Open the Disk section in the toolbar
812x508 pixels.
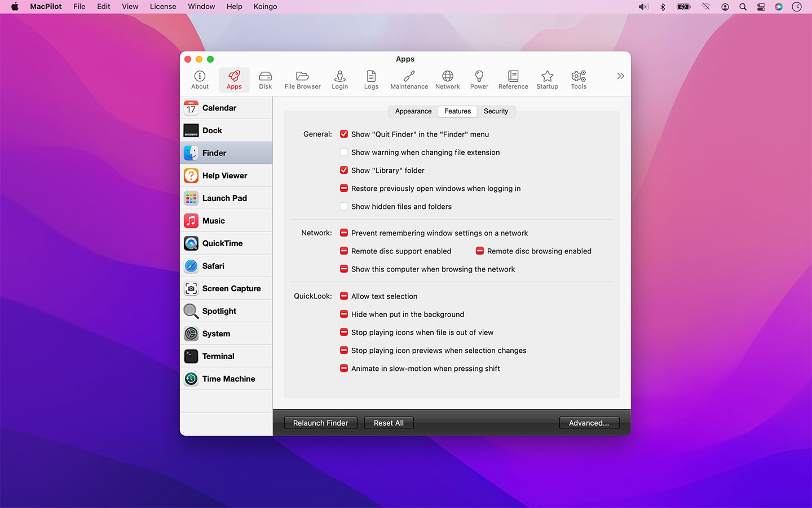[x=265, y=80]
